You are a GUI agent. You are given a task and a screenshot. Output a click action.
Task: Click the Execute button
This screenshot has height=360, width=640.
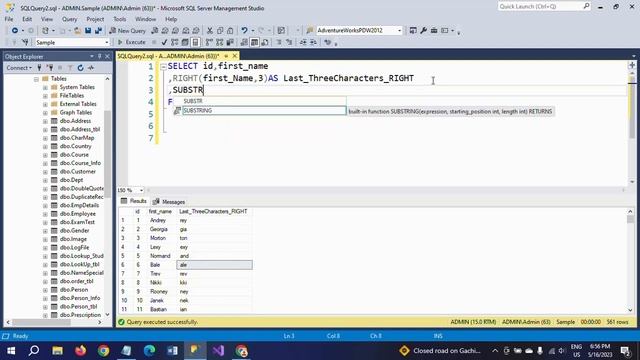click(x=131, y=42)
